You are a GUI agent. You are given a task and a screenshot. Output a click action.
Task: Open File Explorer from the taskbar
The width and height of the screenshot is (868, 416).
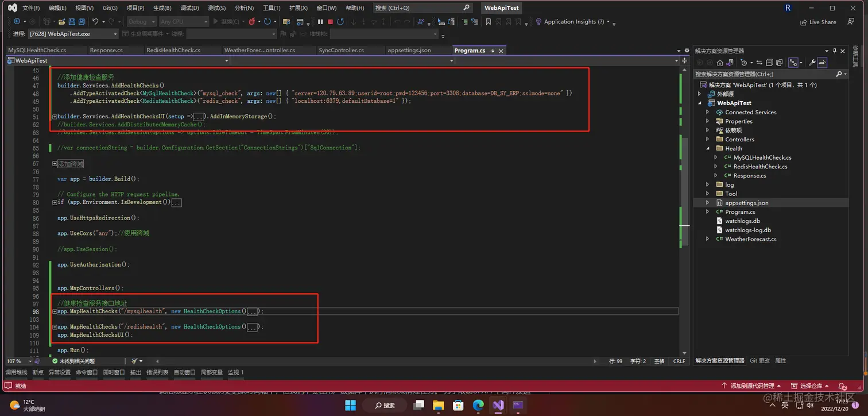click(x=439, y=405)
